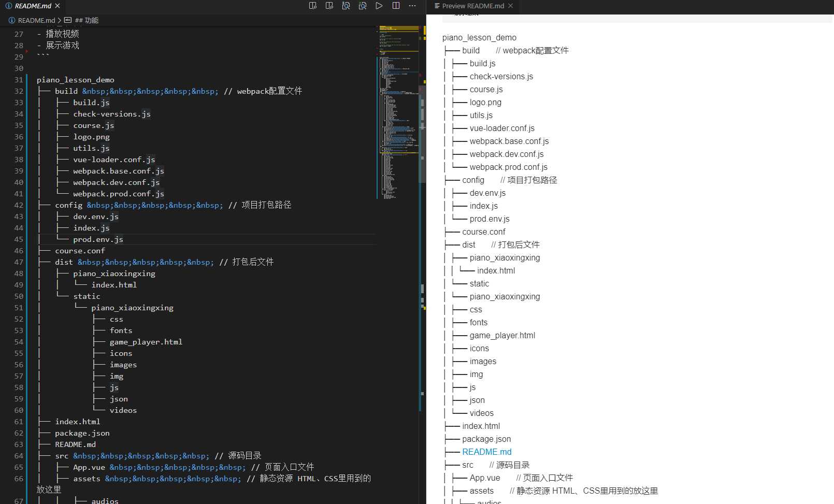Click 'App.vue' line in the editor
834x504 pixels.
89,467
